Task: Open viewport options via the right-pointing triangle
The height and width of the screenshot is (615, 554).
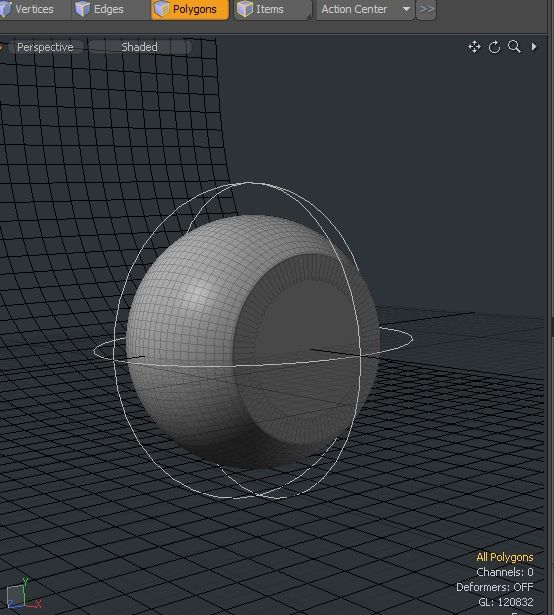Action: pyautogui.click(x=534, y=47)
